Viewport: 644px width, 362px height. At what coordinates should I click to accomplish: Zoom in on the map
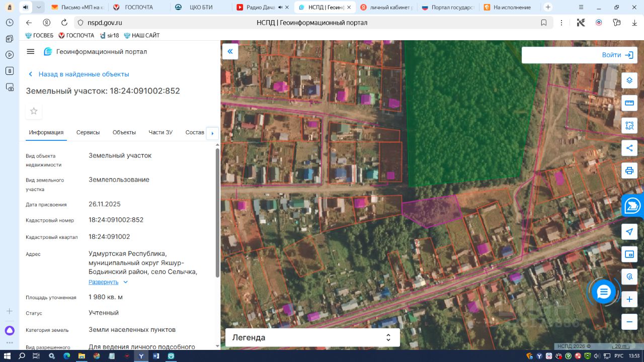(629, 300)
